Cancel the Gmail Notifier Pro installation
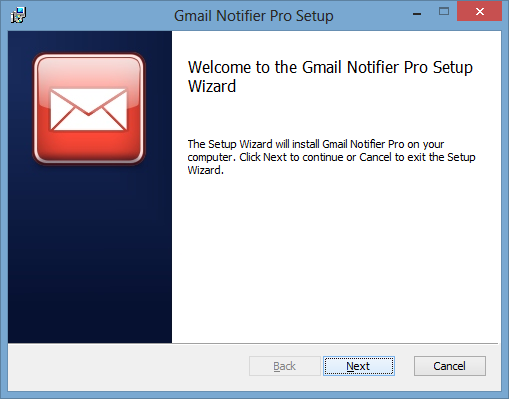This screenshot has height=399, width=509. tap(450, 366)
